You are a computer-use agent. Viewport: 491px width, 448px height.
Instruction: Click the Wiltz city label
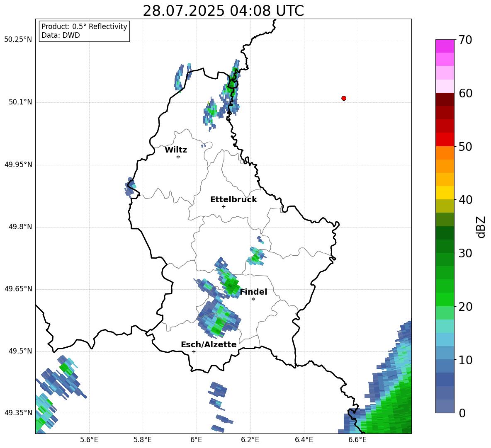pos(176,150)
